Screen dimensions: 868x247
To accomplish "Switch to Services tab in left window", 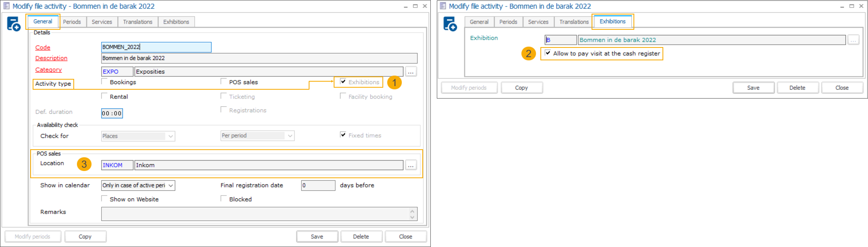I will click(x=102, y=22).
